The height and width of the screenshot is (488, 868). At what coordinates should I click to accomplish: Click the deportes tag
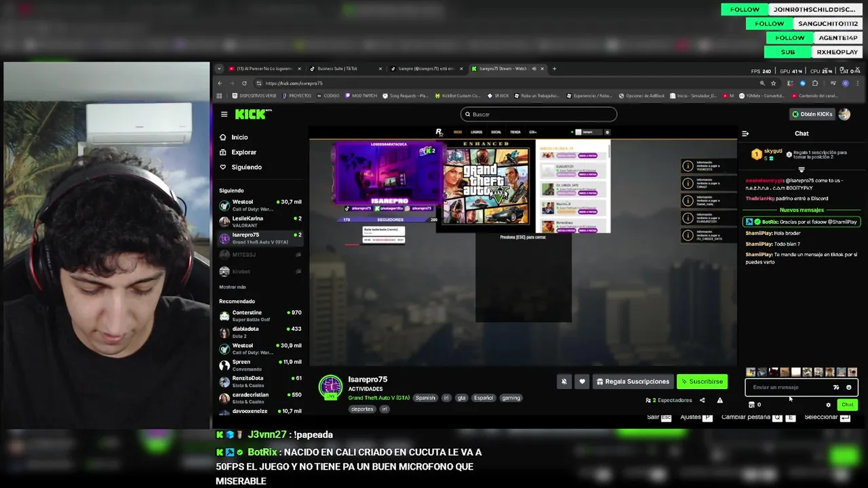[x=362, y=409]
